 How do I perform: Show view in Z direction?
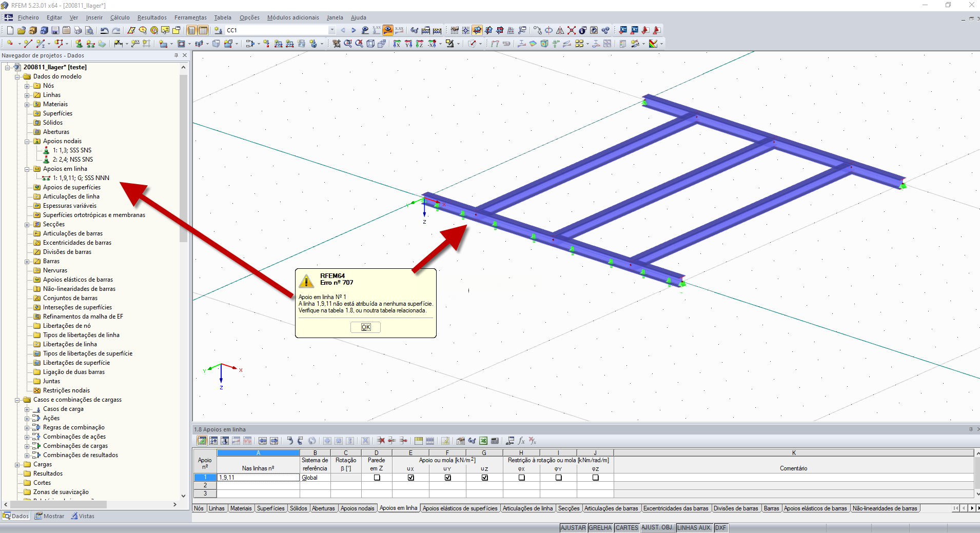[x=420, y=44]
